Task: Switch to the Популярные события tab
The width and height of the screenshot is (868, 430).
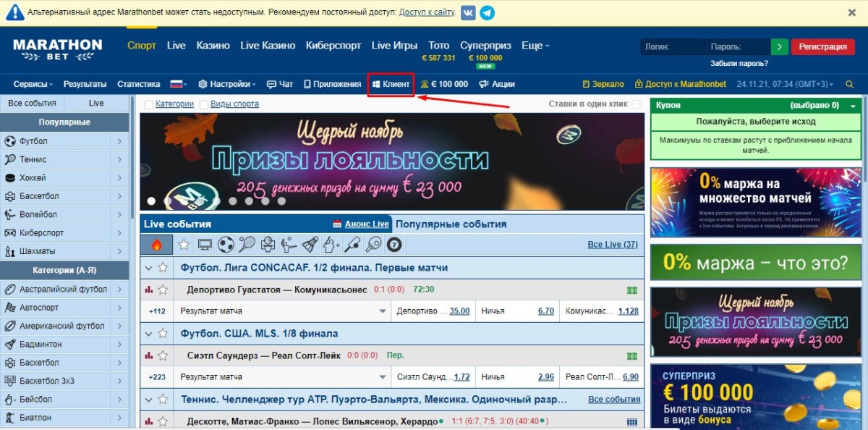Action: tap(451, 224)
